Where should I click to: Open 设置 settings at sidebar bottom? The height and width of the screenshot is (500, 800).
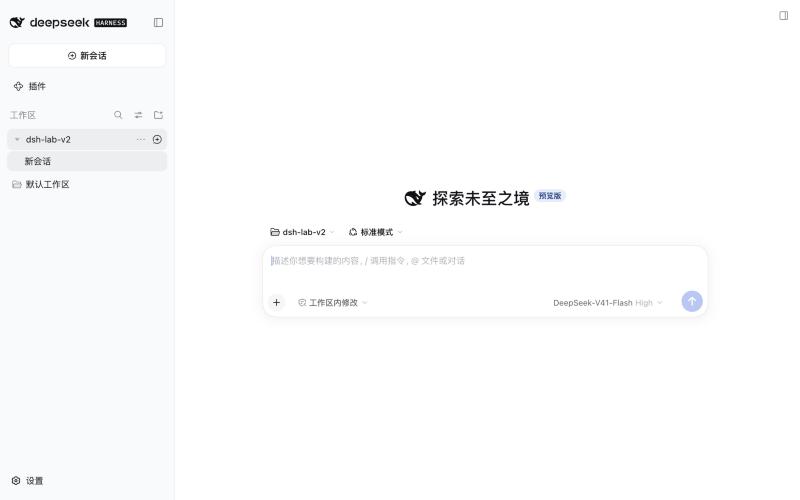[28, 481]
